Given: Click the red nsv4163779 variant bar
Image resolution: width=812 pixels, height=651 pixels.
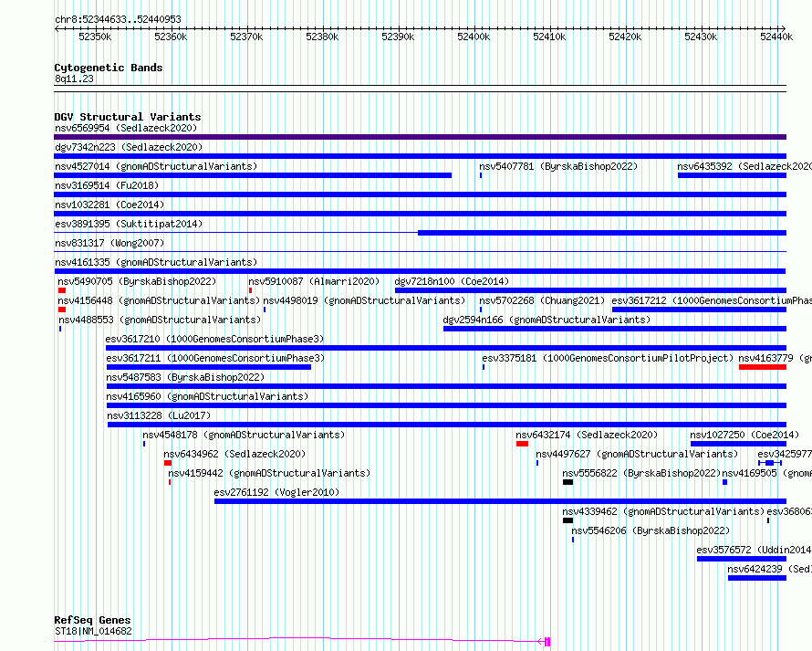Looking at the screenshot, I should [x=763, y=367].
